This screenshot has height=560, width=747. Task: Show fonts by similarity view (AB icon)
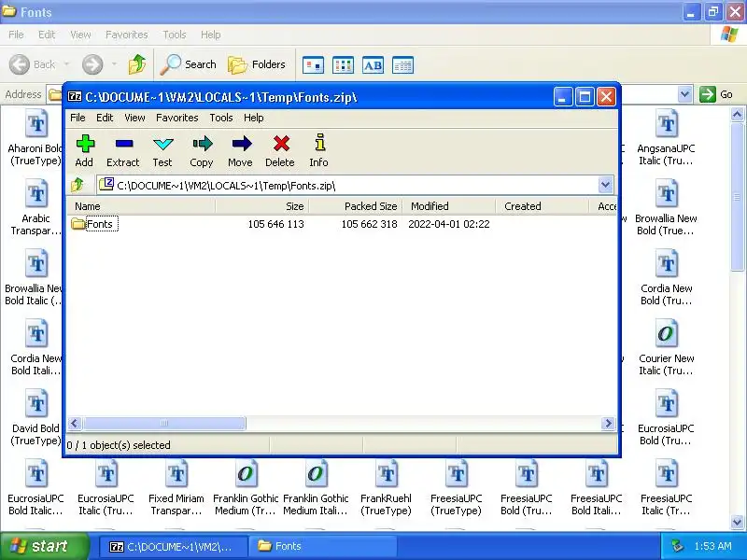(373, 65)
